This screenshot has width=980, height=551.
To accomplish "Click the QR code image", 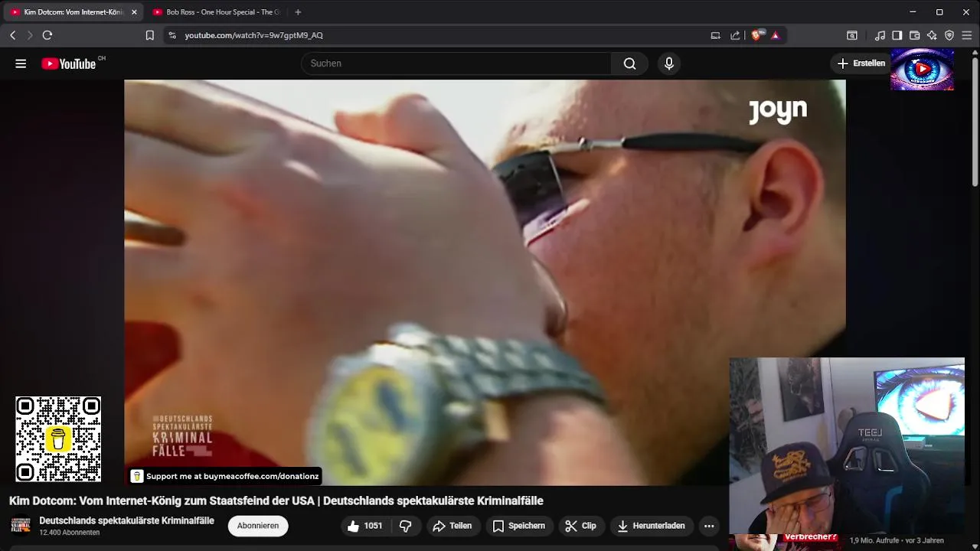I will point(58,439).
